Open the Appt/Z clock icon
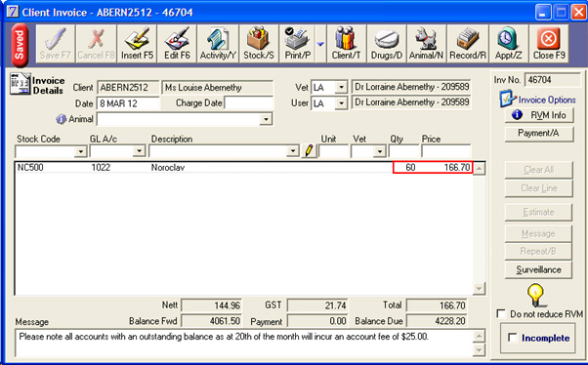The height and width of the screenshot is (365, 588). click(509, 44)
